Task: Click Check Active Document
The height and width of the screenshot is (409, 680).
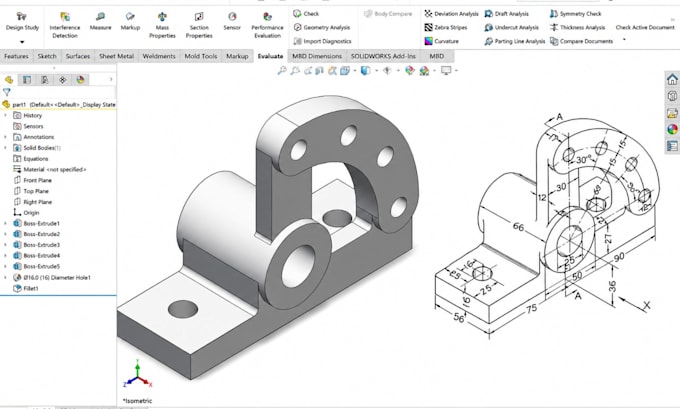Action: pos(645,27)
